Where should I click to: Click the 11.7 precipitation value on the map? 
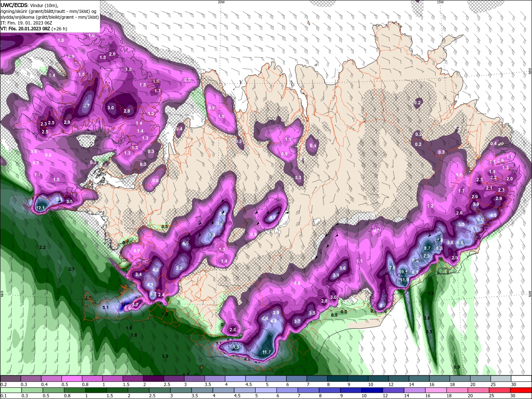pyautogui.click(x=266, y=352)
